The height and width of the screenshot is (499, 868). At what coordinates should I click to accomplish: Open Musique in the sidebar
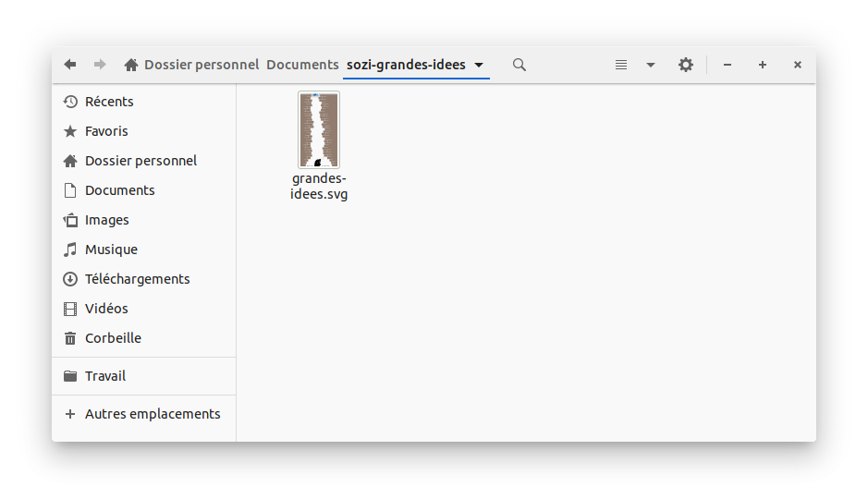tap(144, 249)
